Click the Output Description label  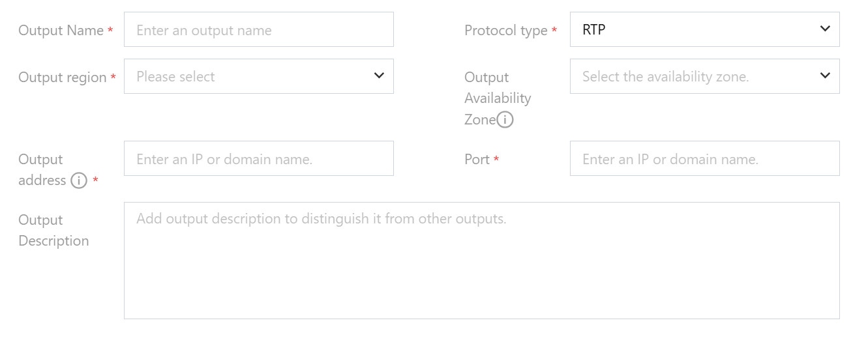coord(53,230)
